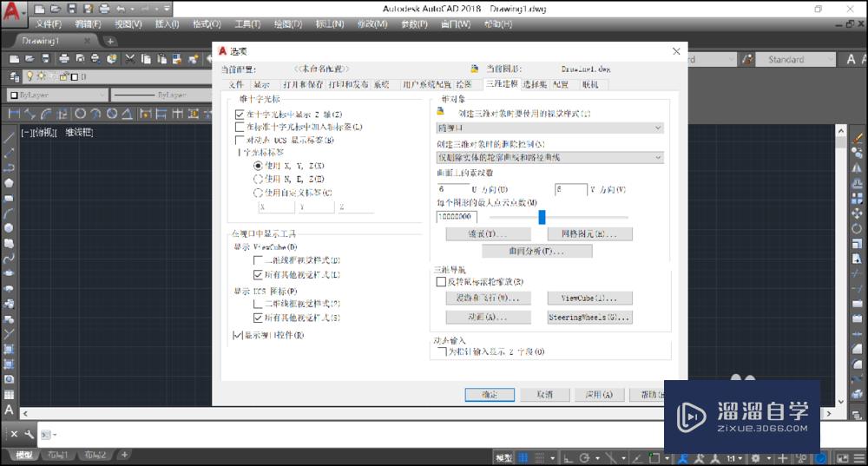Toggle layer on/off lightbulb icon
The width and height of the screenshot is (868, 466).
coord(30,76)
